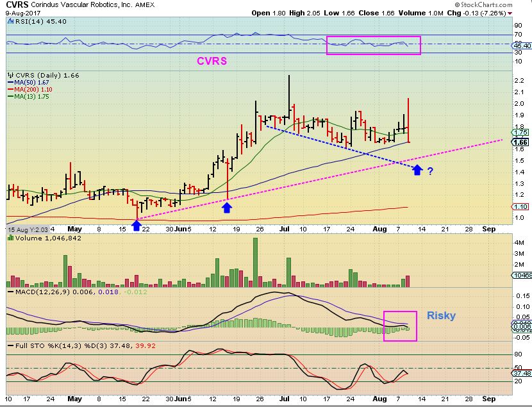Click the Low 1.66 value in header
This screenshot has width=532, height=407.
click(x=339, y=13)
